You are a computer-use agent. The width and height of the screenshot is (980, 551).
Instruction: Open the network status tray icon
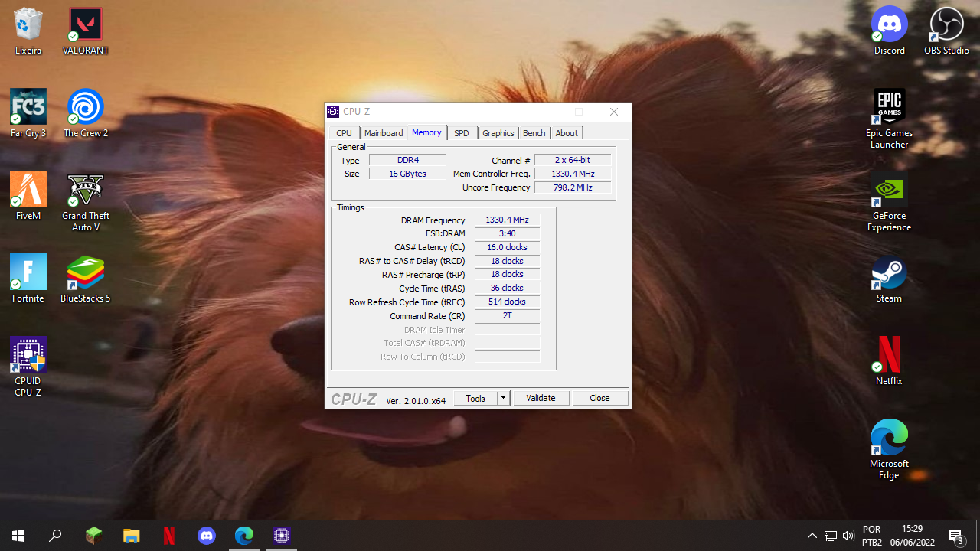(x=831, y=536)
